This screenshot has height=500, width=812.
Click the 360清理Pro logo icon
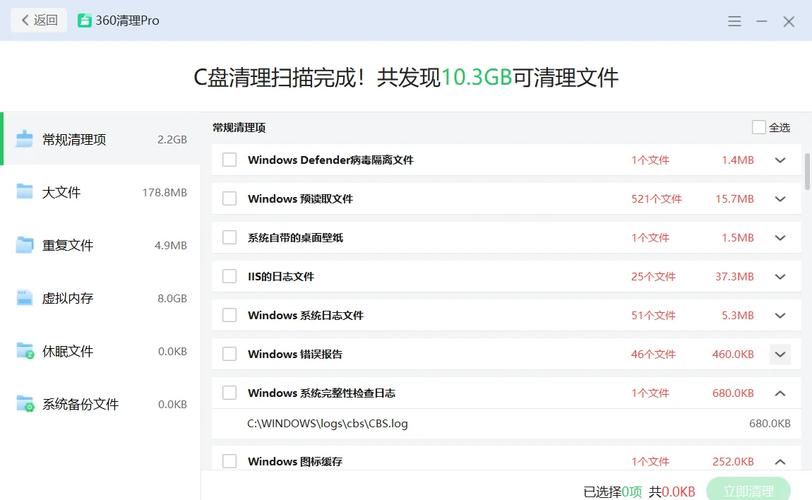(x=84, y=21)
